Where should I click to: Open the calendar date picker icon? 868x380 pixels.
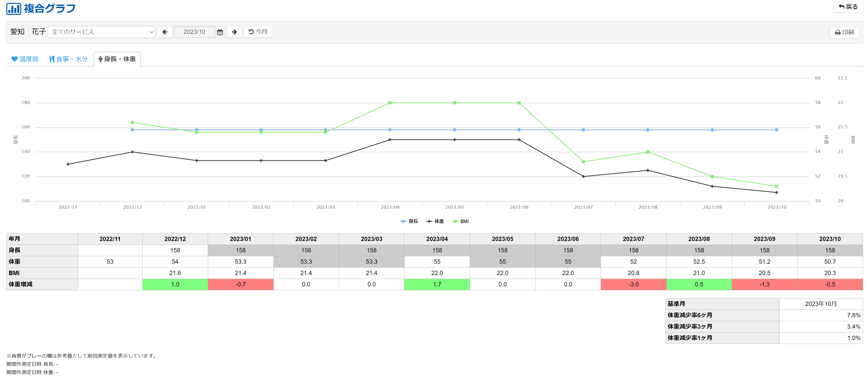pyautogui.click(x=220, y=32)
